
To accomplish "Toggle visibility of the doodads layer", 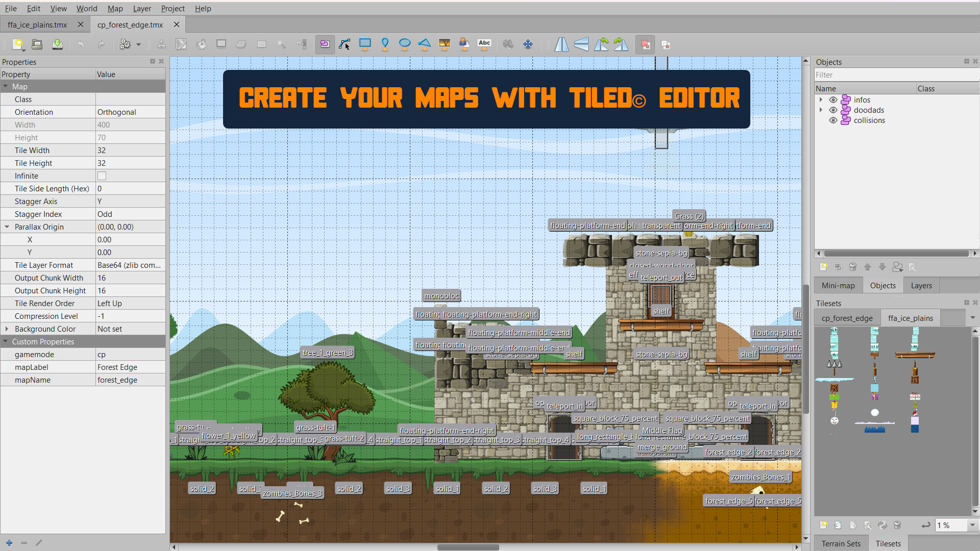I will [x=834, y=110].
